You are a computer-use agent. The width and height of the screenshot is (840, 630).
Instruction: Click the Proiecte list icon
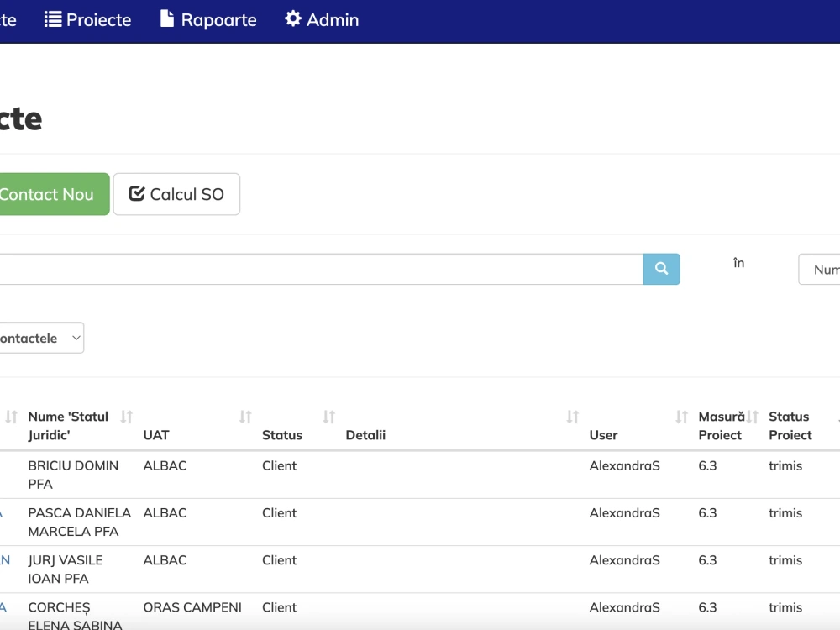(x=52, y=19)
